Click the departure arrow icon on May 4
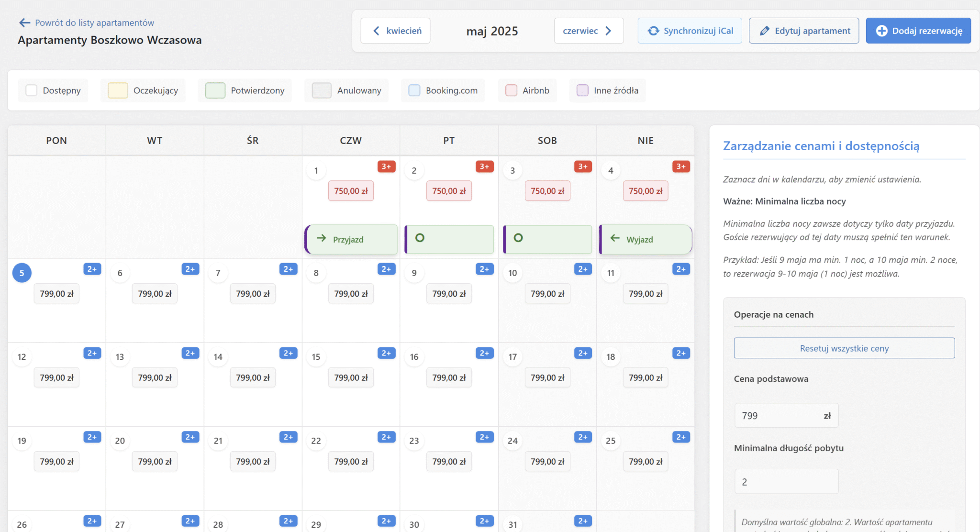 615,238
